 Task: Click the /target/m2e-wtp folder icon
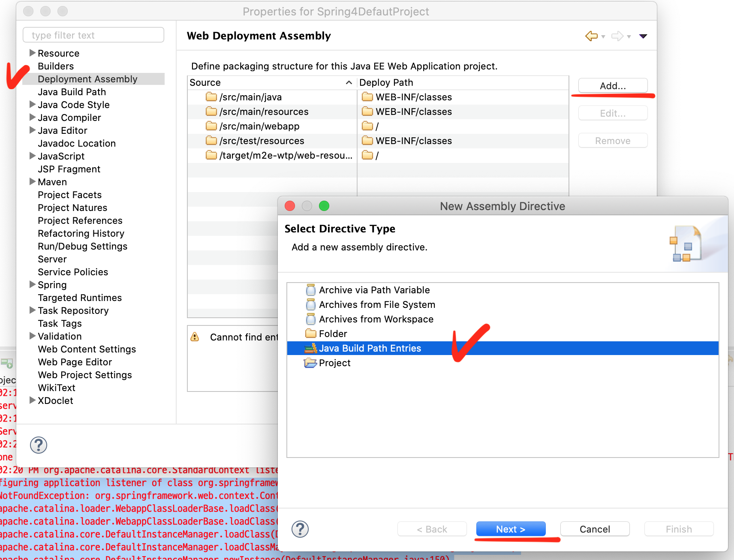(x=211, y=155)
